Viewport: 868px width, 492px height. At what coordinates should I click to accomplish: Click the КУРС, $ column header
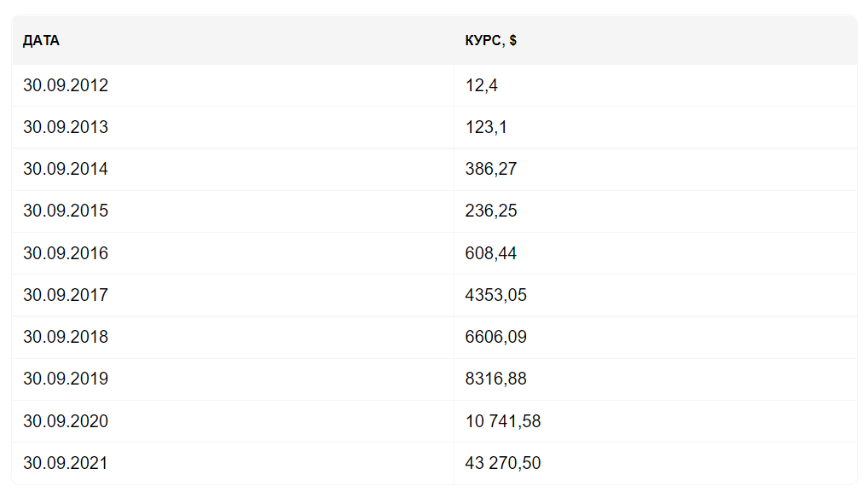point(490,41)
